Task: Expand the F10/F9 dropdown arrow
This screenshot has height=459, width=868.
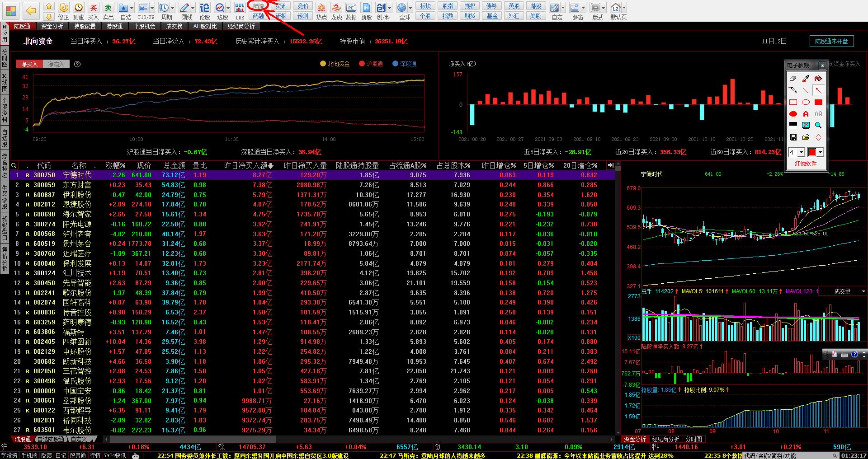Action: click(x=152, y=8)
